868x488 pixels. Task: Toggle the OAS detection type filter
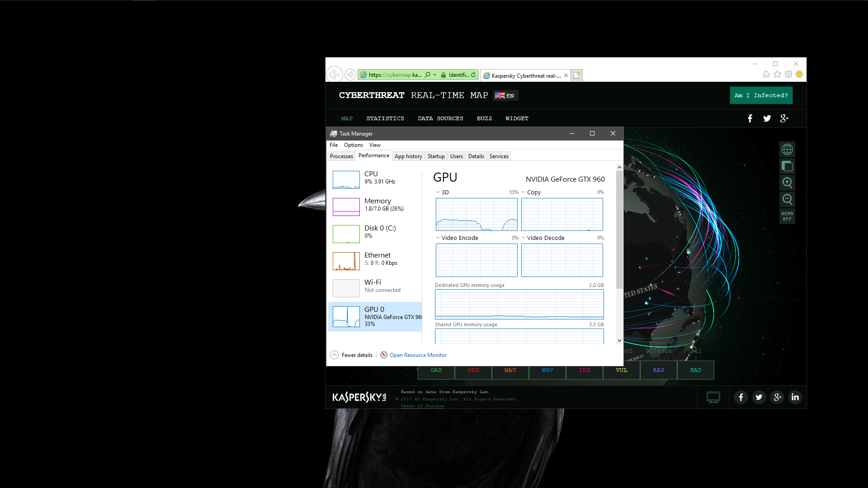tap(436, 370)
